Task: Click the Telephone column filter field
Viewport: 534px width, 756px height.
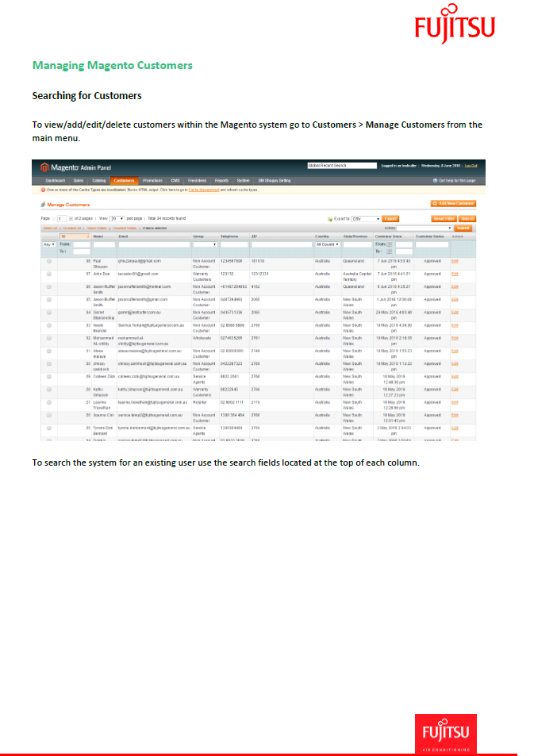Action: [234, 244]
